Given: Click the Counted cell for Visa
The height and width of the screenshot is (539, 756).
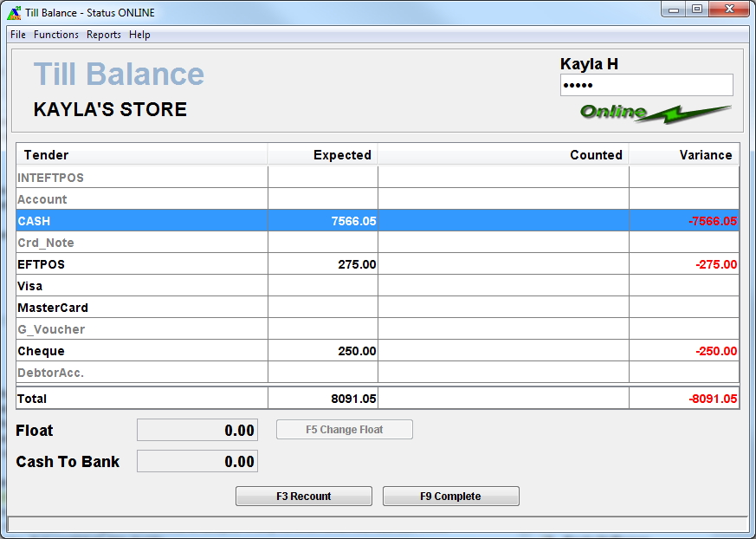Looking at the screenshot, I should (502, 286).
